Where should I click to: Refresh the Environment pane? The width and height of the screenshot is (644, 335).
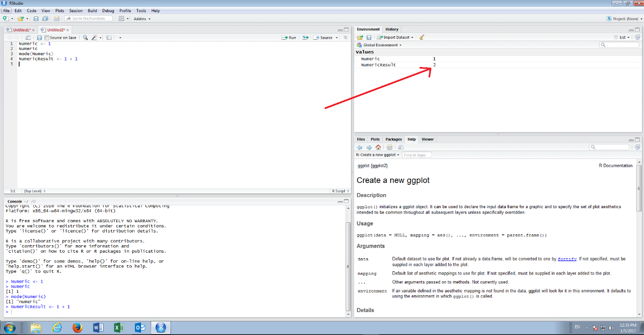coord(637,37)
